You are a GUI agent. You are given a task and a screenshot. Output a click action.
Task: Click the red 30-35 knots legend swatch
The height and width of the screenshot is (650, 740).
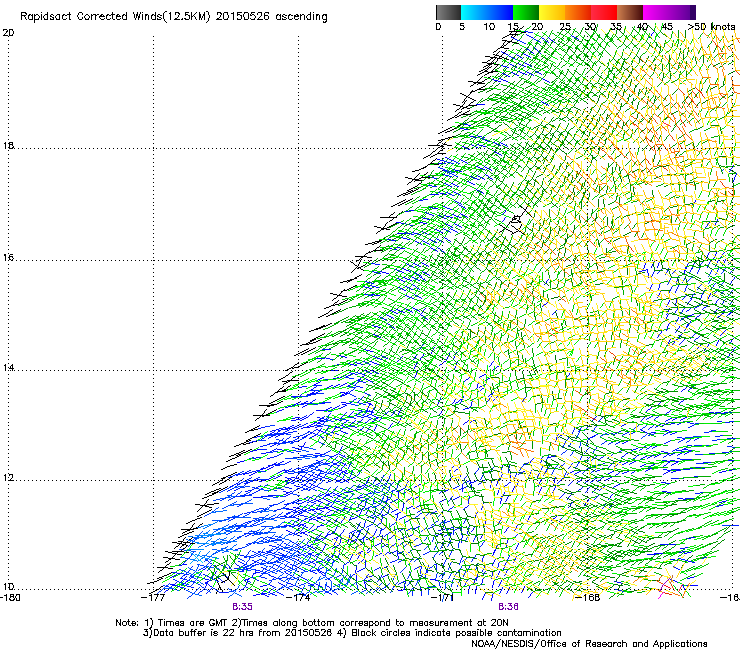(x=604, y=12)
